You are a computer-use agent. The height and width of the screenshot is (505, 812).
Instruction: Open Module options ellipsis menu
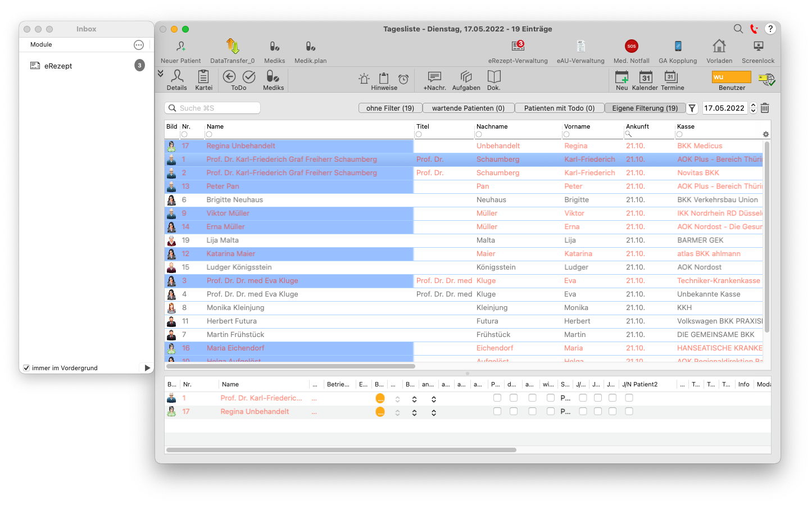(x=139, y=45)
